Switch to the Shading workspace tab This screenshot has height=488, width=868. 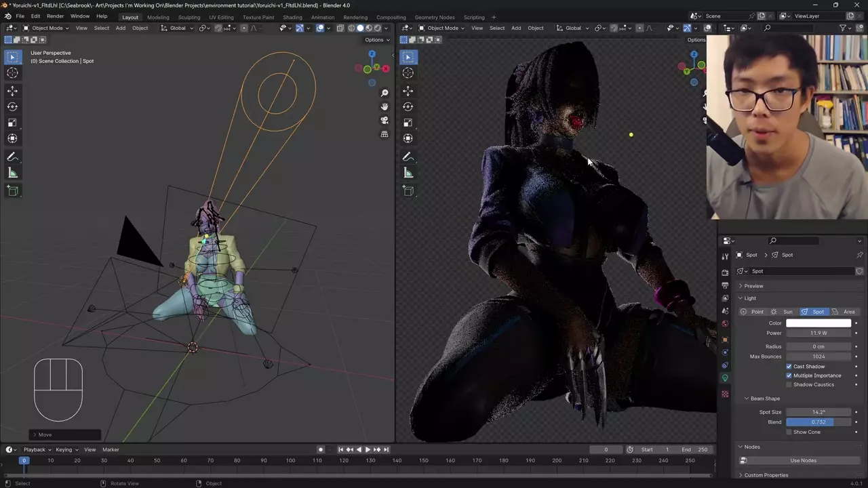tap(292, 17)
